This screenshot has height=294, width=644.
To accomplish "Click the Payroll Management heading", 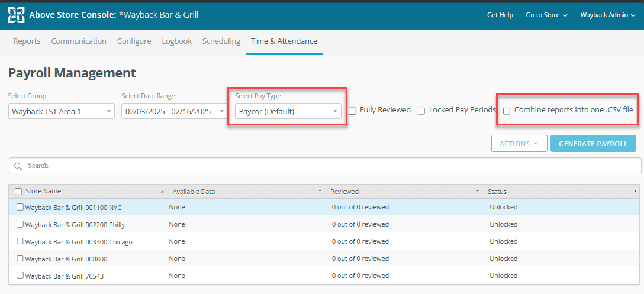I will pos(72,73).
